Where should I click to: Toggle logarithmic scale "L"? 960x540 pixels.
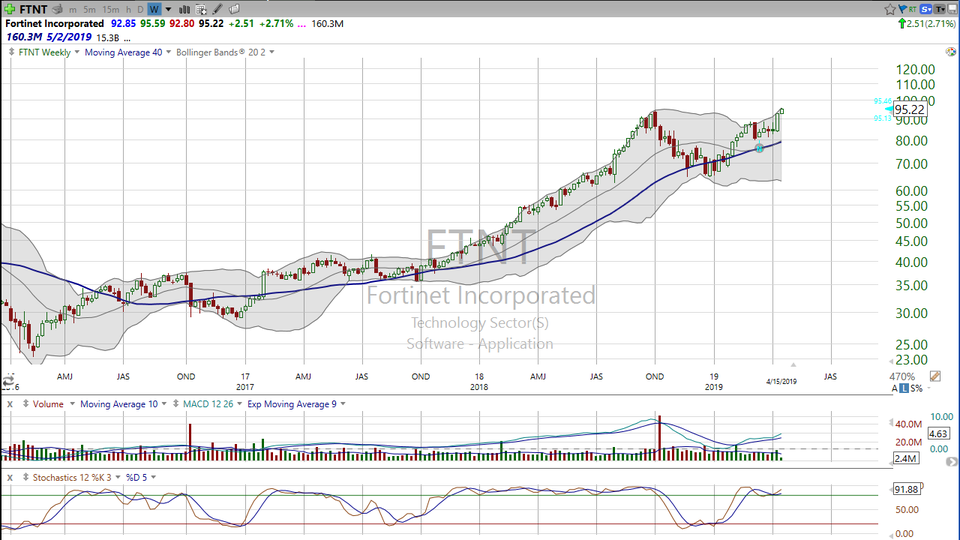click(x=904, y=388)
